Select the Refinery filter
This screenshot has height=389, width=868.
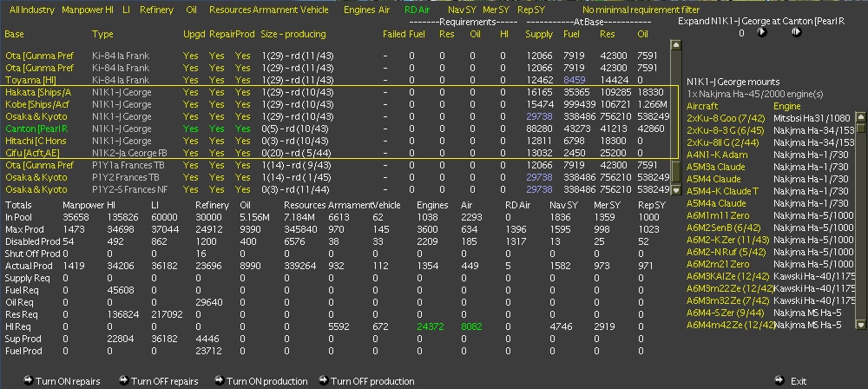tap(156, 10)
